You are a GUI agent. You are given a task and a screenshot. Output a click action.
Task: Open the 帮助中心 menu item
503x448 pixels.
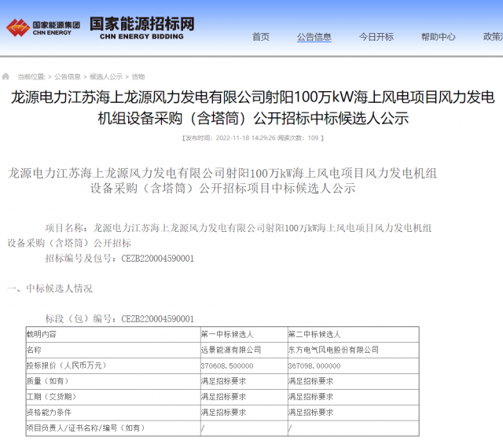point(438,37)
